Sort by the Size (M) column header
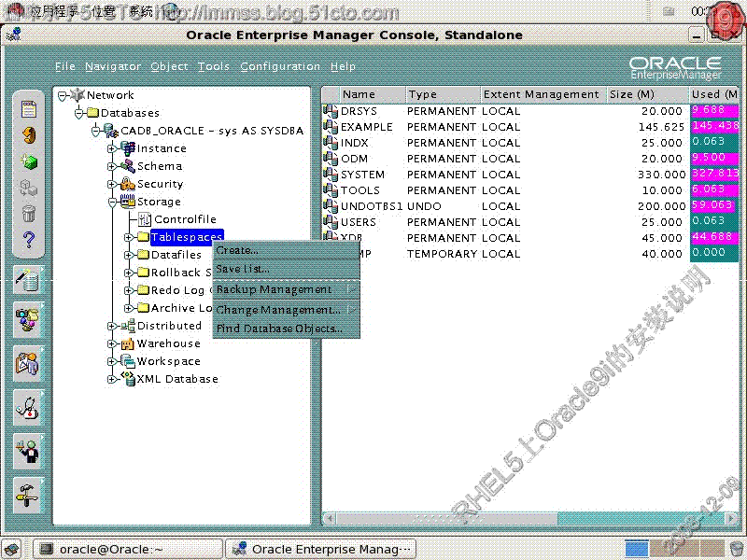Image resolution: width=747 pixels, height=560 pixels. 647,94
